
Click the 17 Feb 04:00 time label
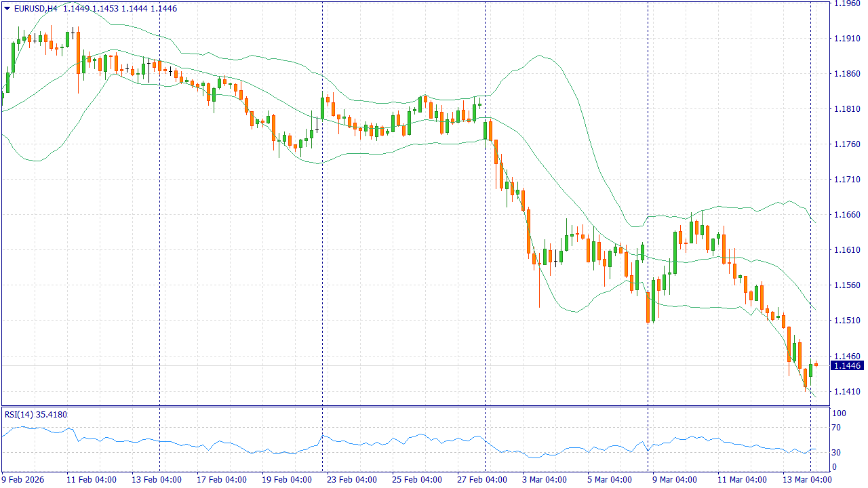(220, 480)
